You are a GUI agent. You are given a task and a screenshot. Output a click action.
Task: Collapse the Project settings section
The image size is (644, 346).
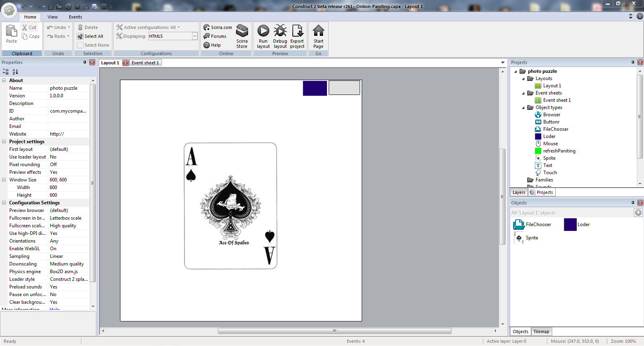4,142
